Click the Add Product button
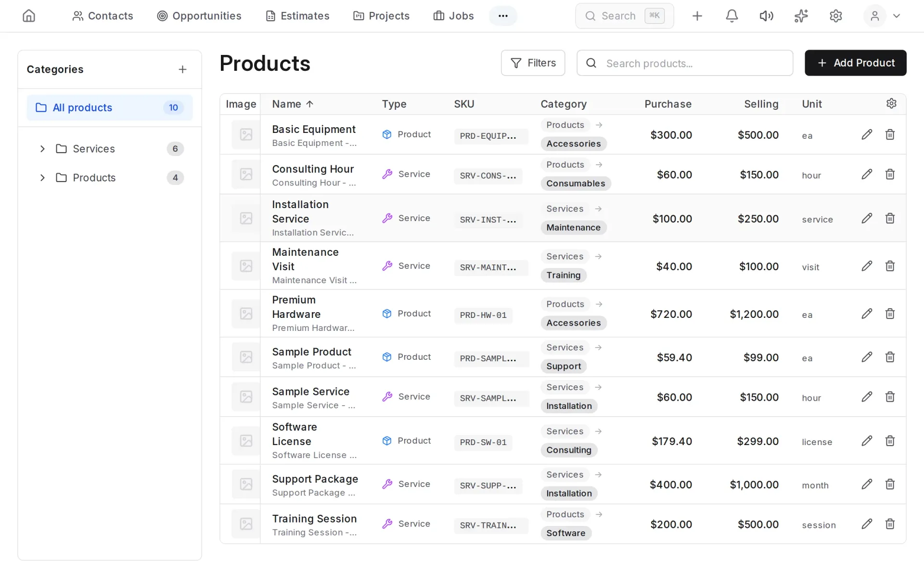The width and height of the screenshot is (924, 578). click(855, 63)
